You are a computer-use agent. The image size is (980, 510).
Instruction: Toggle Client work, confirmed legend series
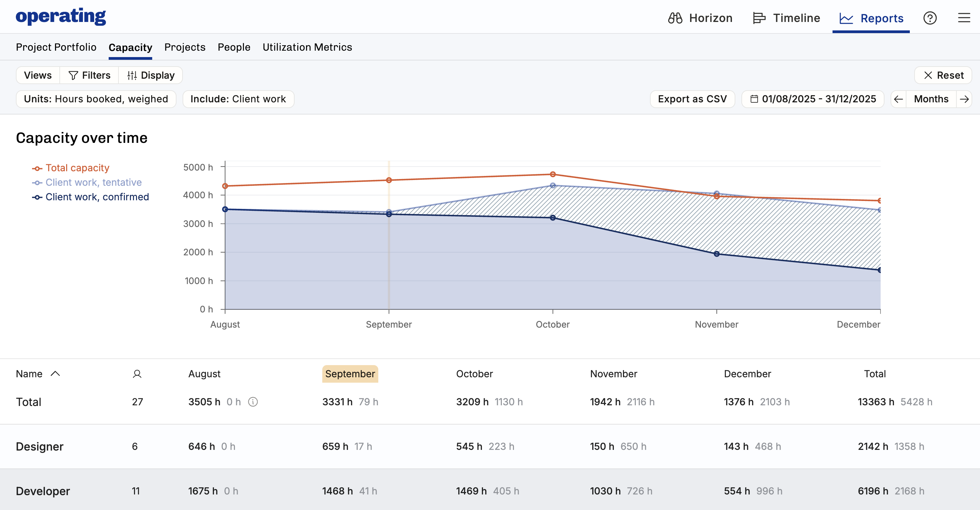coord(90,197)
